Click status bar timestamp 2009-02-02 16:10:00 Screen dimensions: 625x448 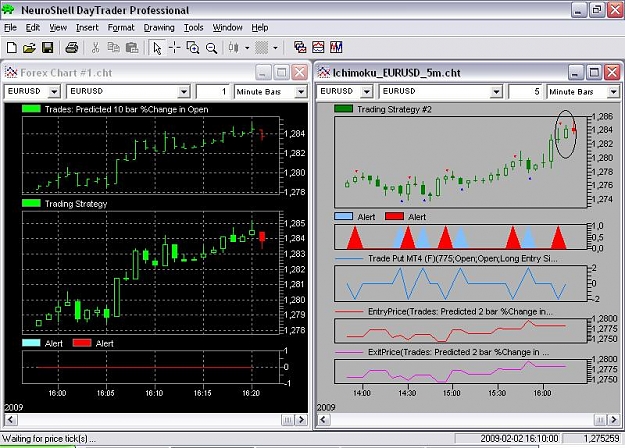(x=519, y=439)
